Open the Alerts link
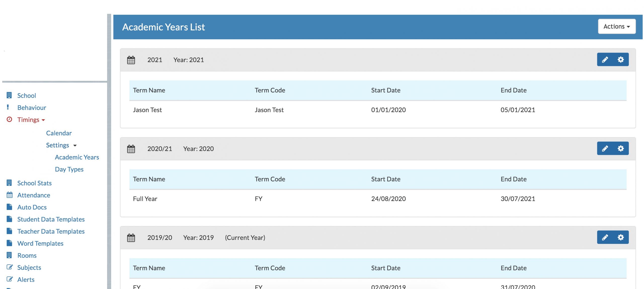Viewport: 644px width, 289px height. point(26,280)
